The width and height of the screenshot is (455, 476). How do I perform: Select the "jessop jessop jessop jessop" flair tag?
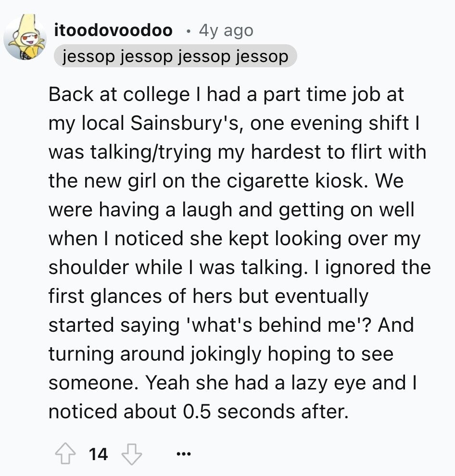tap(175, 56)
